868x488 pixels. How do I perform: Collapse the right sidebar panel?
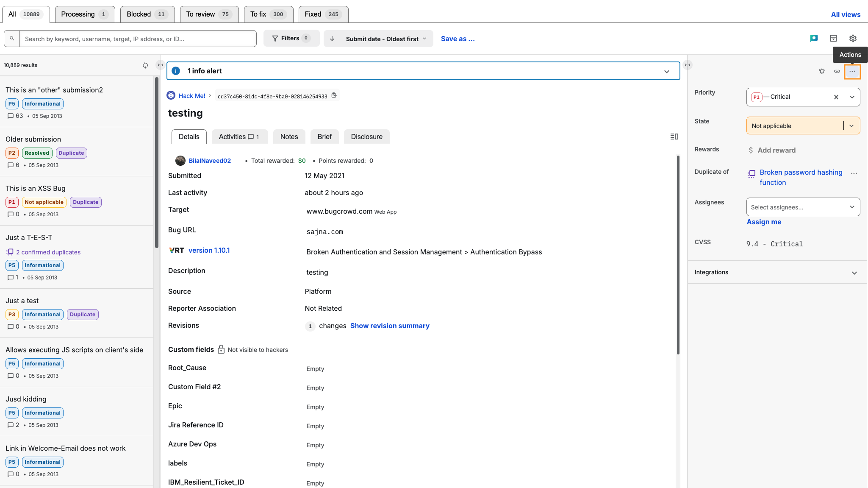pyautogui.click(x=688, y=65)
